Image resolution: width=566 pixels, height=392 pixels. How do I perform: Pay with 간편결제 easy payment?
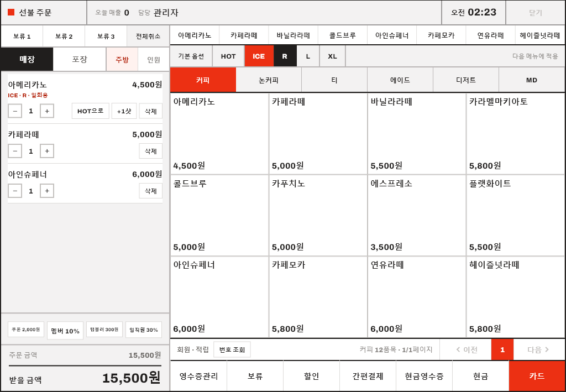coord(368,376)
